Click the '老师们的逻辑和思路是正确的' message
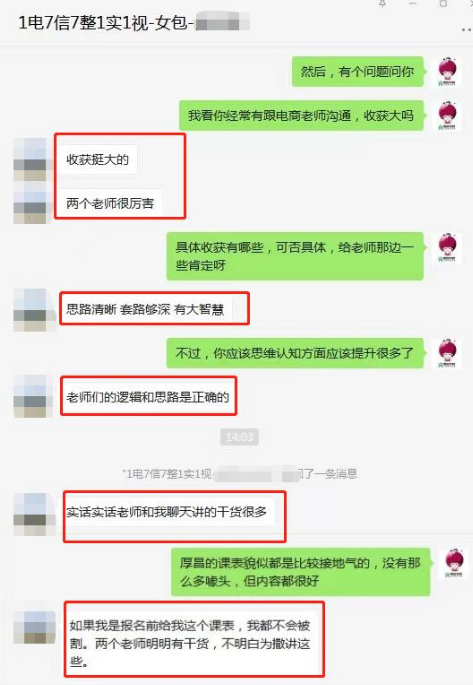This screenshot has height=685, width=473. pyautogui.click(x=148, y=397)
